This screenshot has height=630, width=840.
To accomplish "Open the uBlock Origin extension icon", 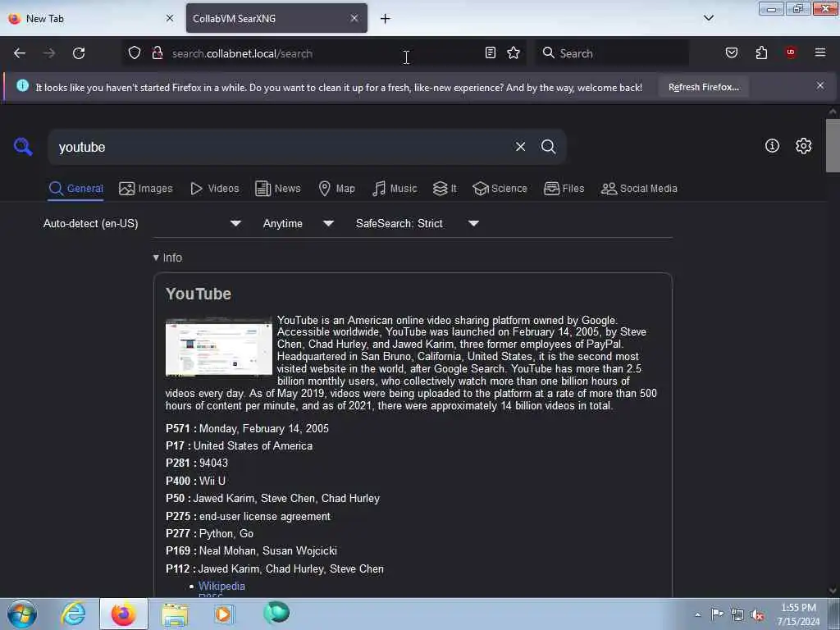I will point(791,52).
